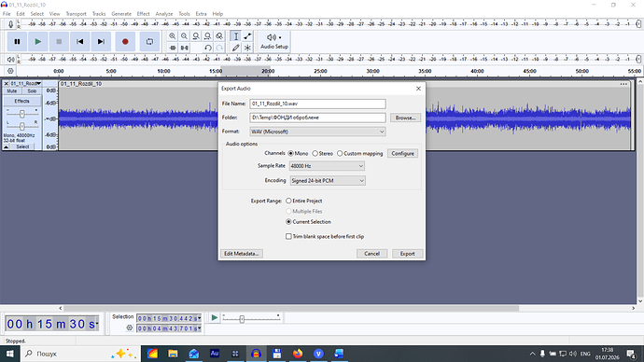The width and height of the screenshot is (644, 362).
Task: Open the large time display format dropdown
Action: coord(97,324)
